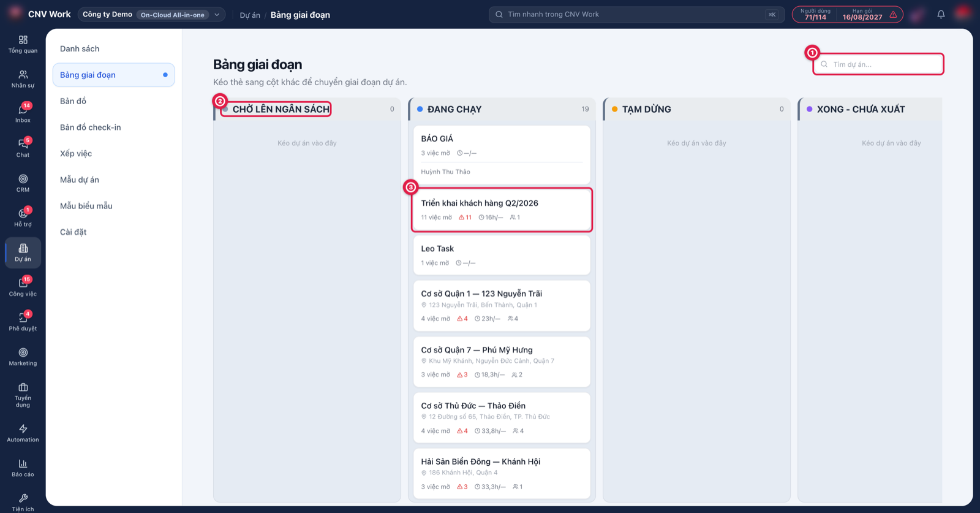Open the Tổng quan dashboard icon
The height and width of the screenshot is (513, 980).
click(x=23, y=44)
